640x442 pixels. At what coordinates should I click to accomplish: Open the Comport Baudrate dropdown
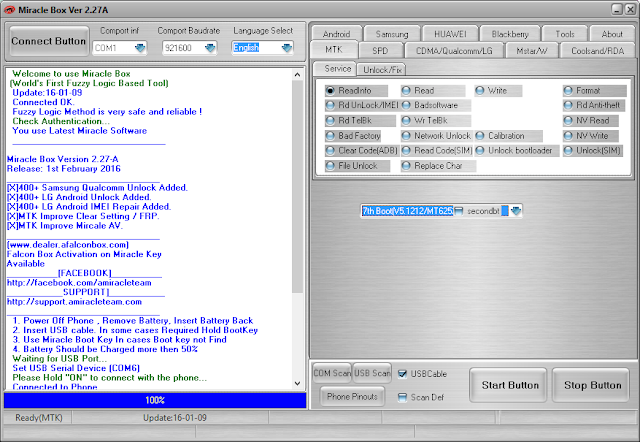[x=210, y=48]
